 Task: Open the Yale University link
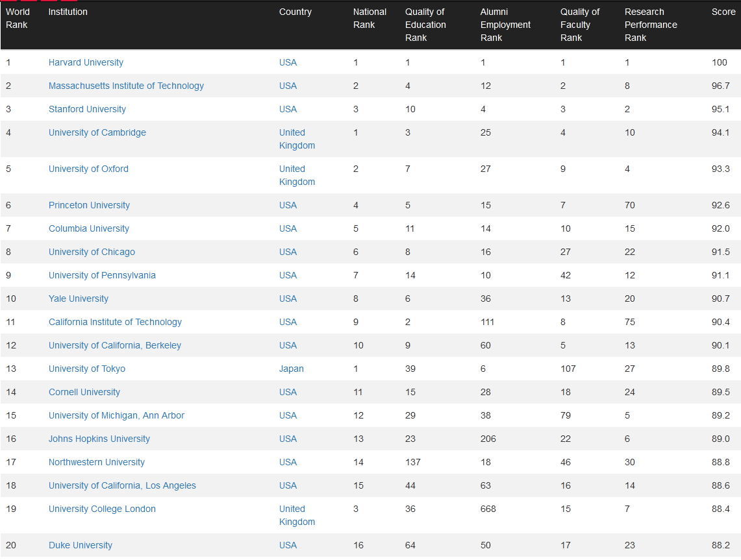coord(79,299)
